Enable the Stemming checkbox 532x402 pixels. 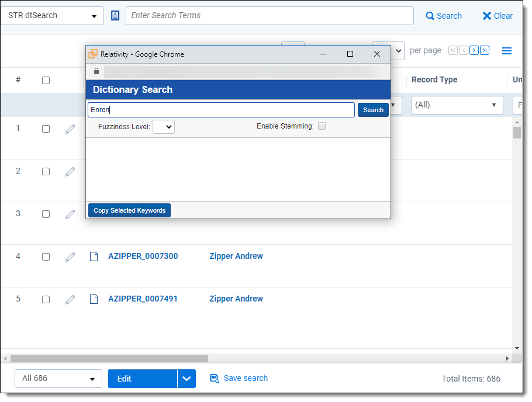coord(322,126)
